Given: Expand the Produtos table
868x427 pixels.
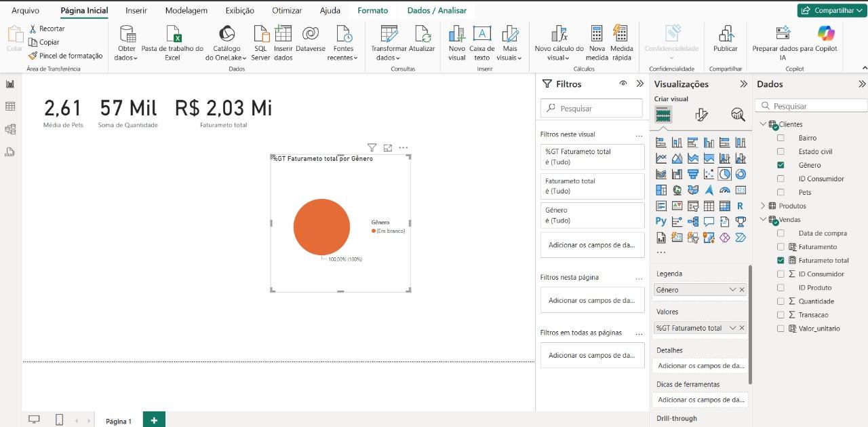Looking at the screenshot, I should point(763,206).
